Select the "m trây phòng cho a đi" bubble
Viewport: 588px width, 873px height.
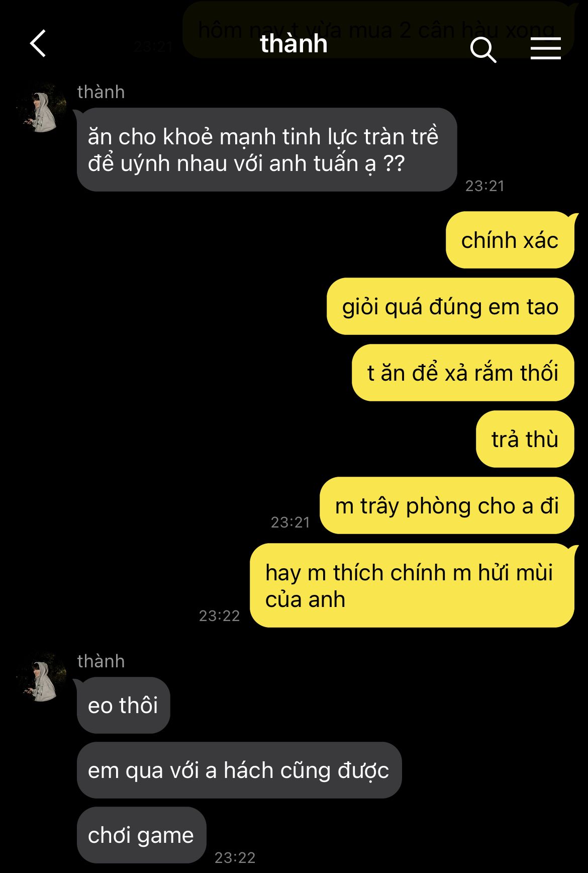click(x=447, y=505)
